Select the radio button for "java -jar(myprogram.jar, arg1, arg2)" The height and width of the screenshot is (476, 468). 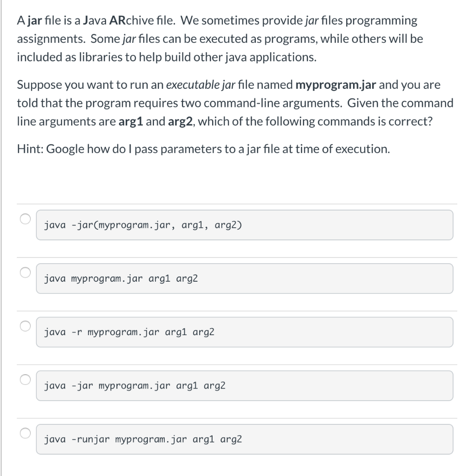[26, 218]
